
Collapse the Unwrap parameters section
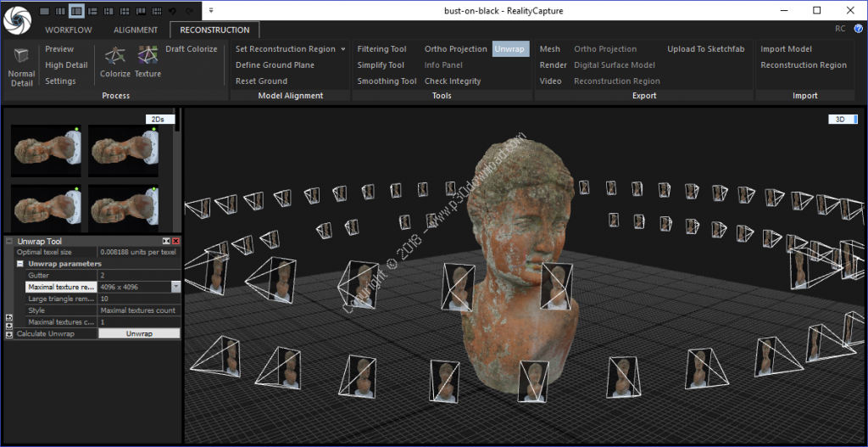pyautogui.click(x=20, y=264)
